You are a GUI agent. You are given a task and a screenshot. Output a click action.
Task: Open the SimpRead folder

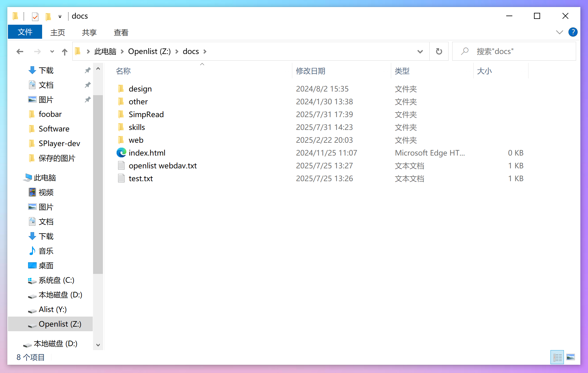pyautogui.click(x=146, y=114)
